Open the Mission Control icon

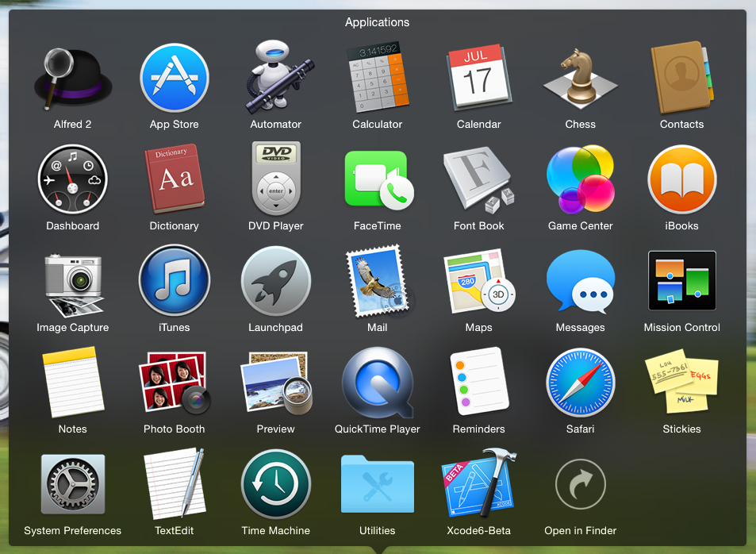pos(681,280)
